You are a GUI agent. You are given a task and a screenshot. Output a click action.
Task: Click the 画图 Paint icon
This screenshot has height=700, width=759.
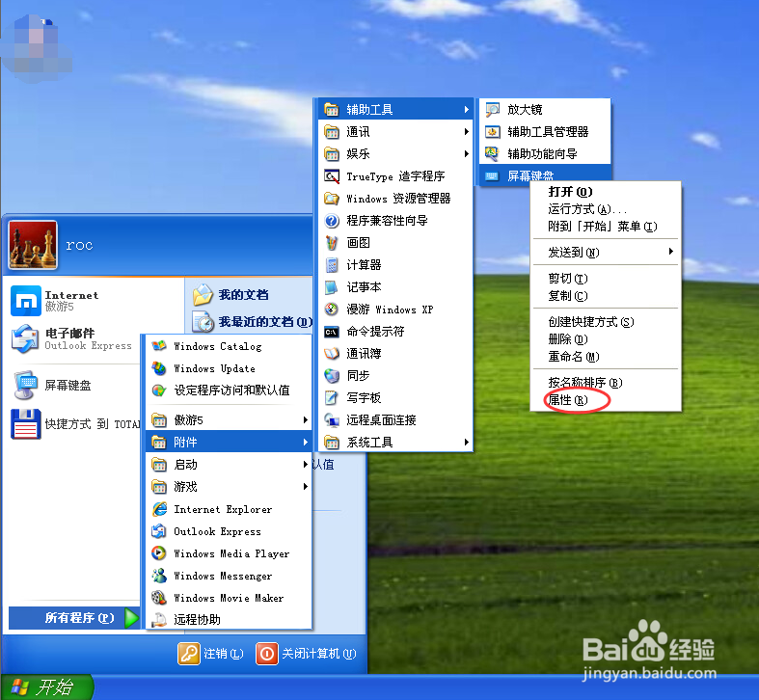click(x=332, y=243)
